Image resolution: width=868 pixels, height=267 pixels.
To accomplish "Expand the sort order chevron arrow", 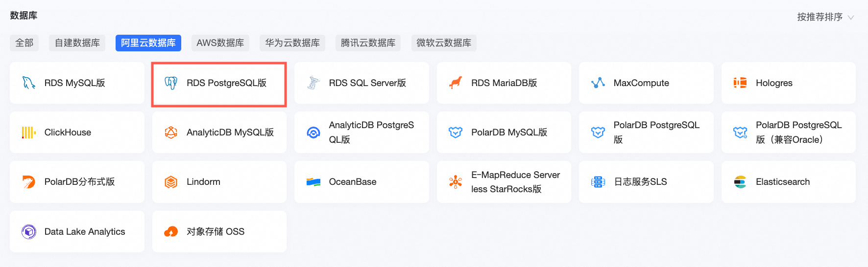I will coord(851,18).
